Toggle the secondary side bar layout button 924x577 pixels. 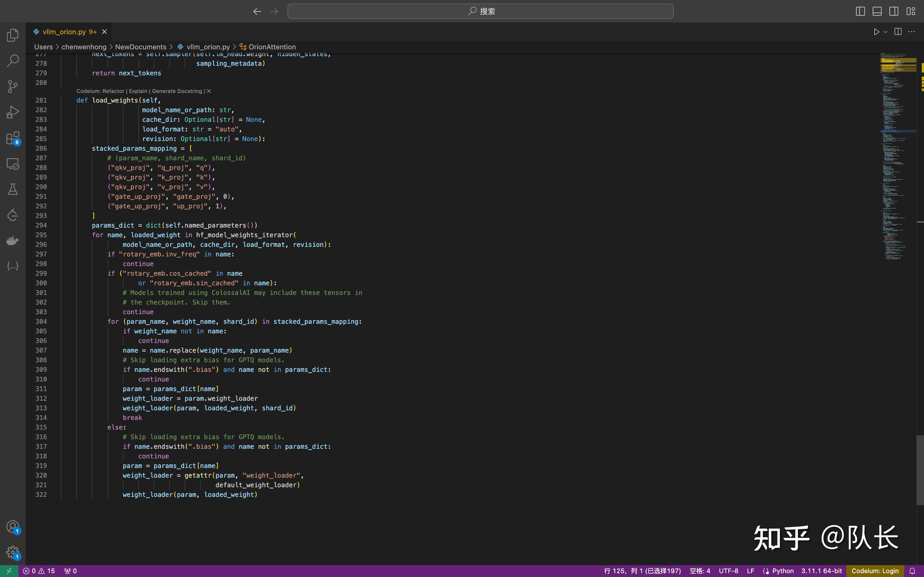[894, 11]
